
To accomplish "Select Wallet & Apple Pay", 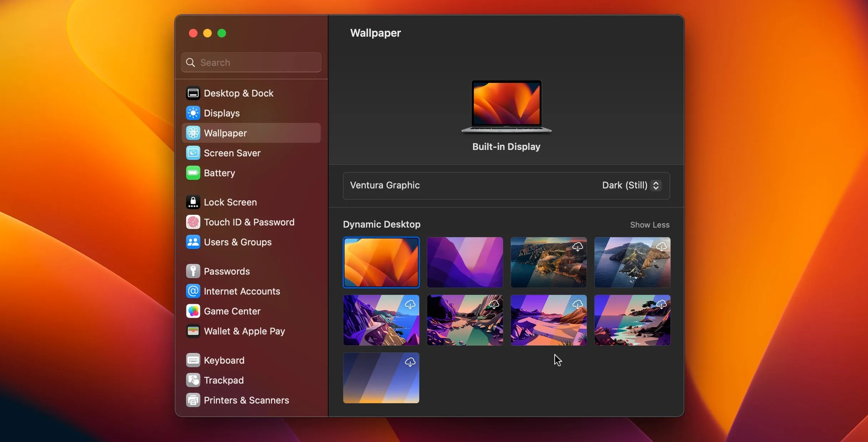I will (251, 331).
